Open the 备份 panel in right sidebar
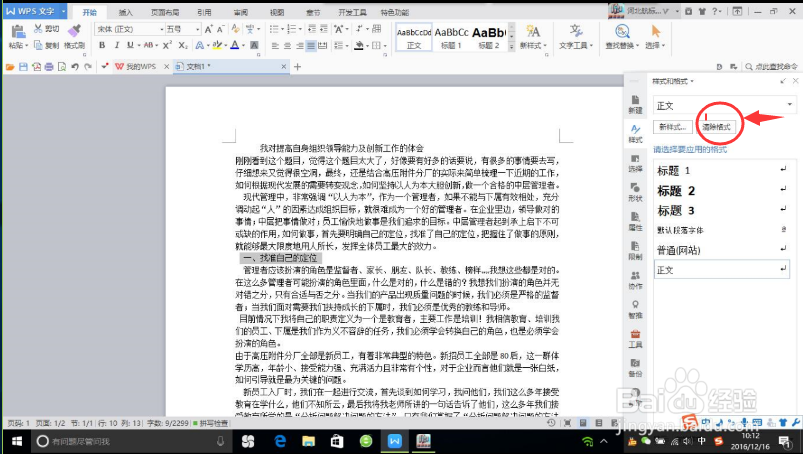Viewport: 803px width, 454px height. click(x=635, y=367)
